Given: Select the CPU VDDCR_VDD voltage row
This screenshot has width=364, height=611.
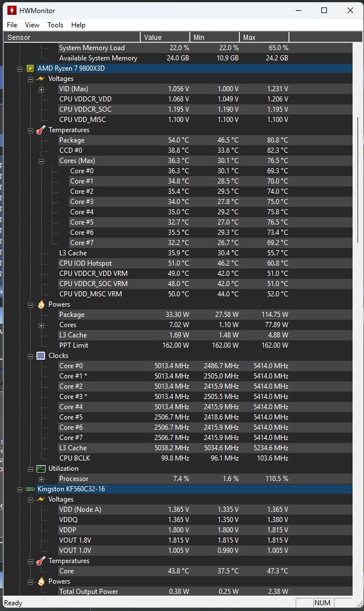Looking at the screenshot, I should point(205,99).
